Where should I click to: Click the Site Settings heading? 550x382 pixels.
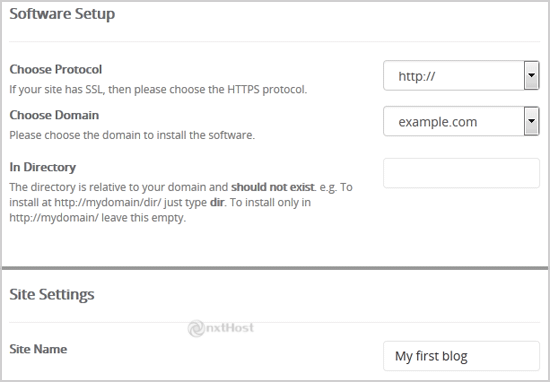pos(52,295)
